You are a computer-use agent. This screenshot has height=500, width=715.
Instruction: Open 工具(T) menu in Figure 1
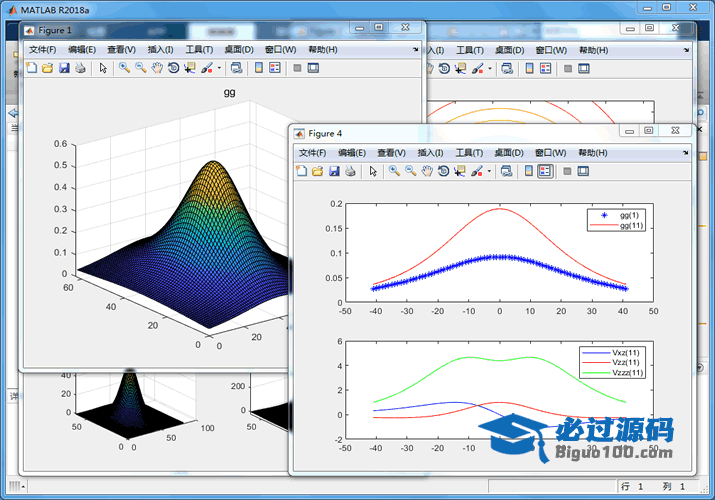(x=199, y=50)
